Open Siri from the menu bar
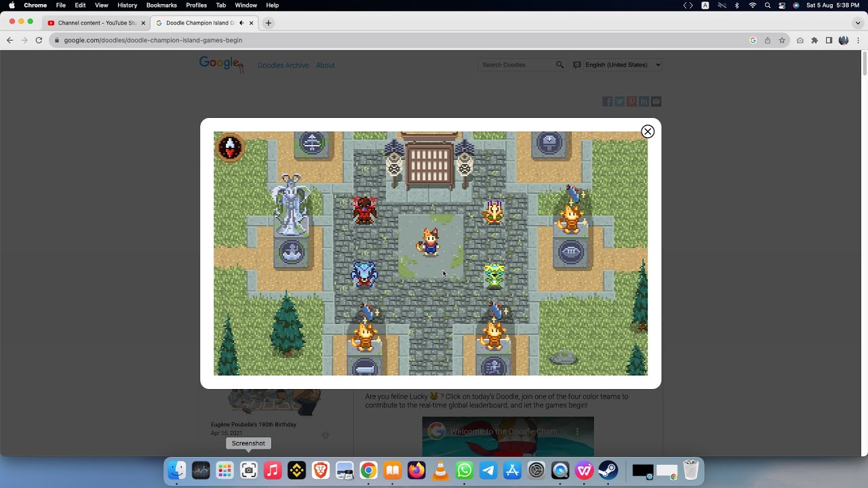The width and height of the screenshot is (868, 488). [x=796, y=5]
